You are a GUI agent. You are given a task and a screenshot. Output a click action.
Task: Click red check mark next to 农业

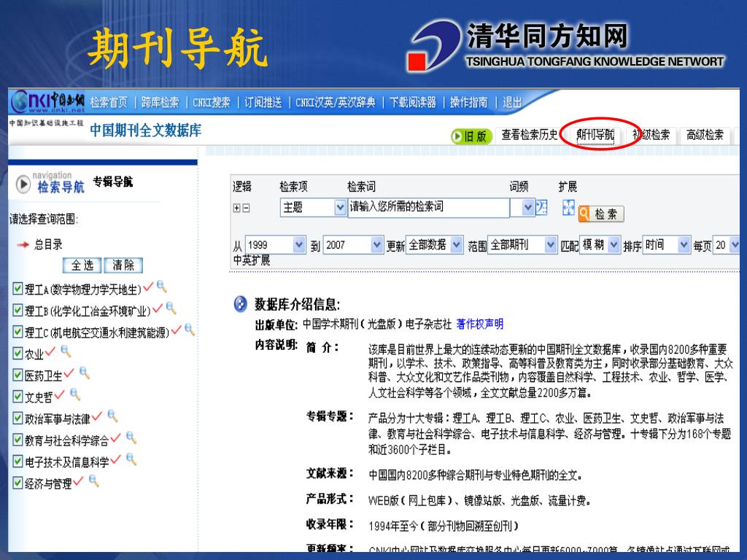tap(50, 351)
